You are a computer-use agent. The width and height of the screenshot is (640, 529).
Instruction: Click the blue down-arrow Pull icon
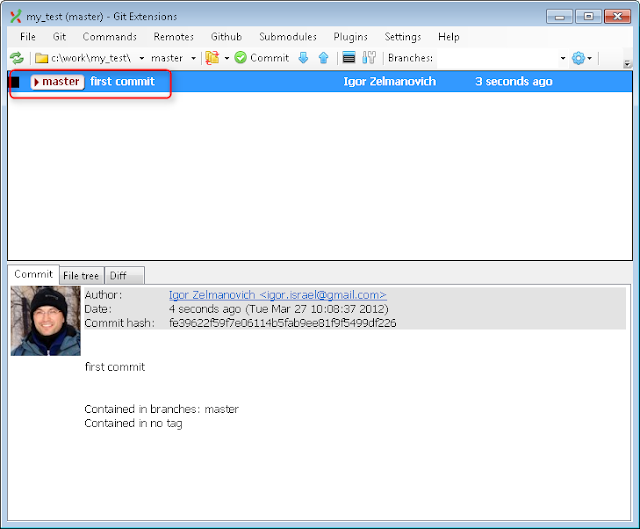tap(303, 58)
